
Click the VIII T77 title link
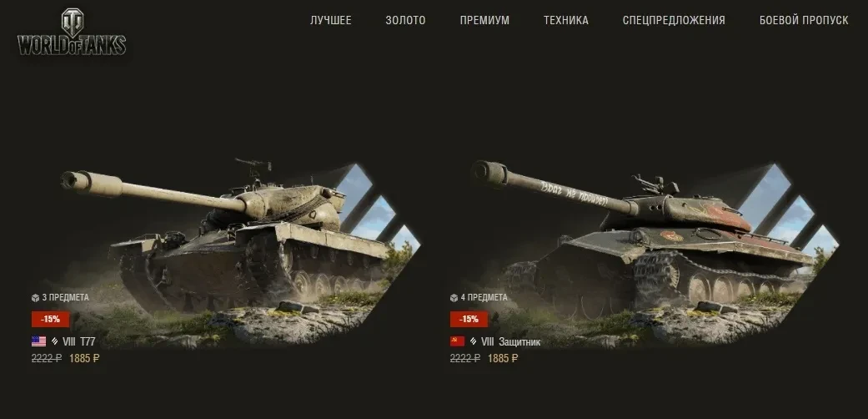tap(78, 342)
